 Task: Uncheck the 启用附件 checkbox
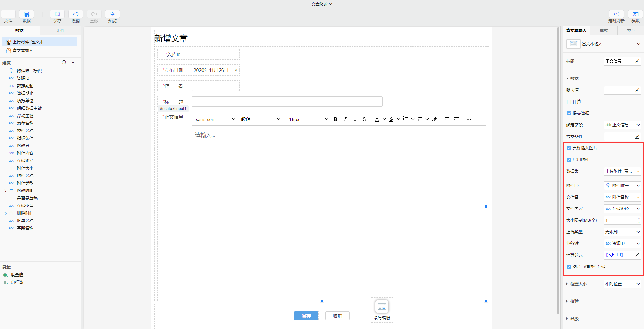tap(569, 160)
